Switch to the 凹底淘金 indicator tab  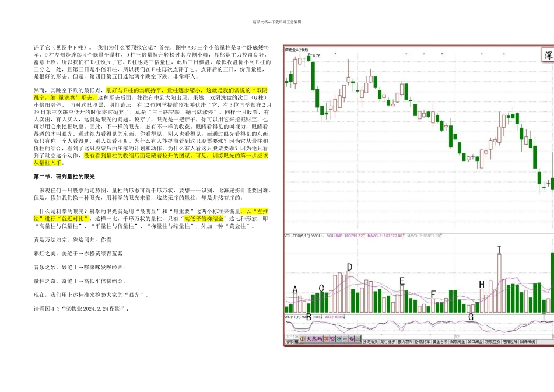tap(457, 342)
